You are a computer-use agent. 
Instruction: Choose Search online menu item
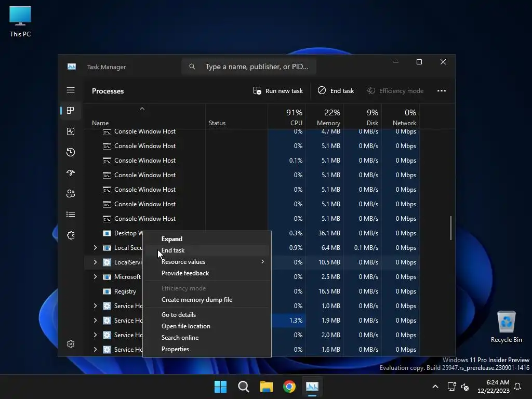pyautogui.click(x=207, y=338)
